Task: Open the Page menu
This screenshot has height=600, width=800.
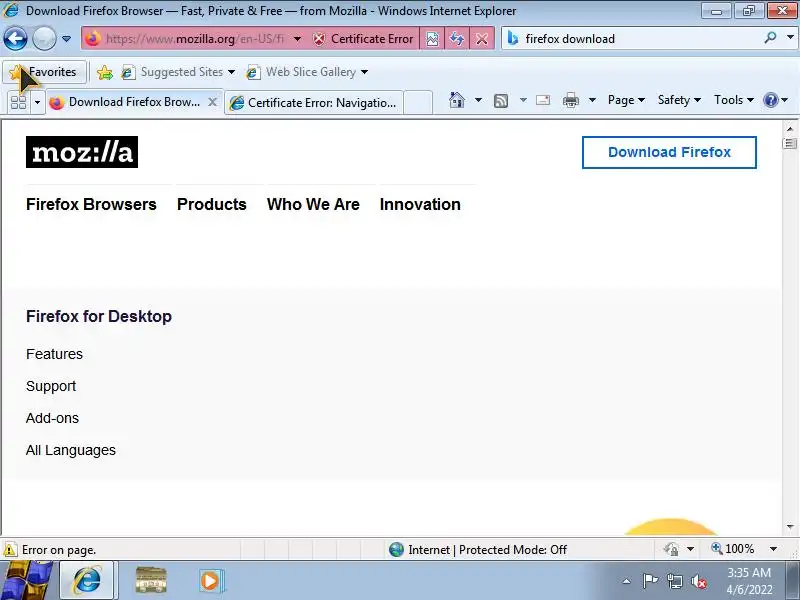Action: pos(626,100)
